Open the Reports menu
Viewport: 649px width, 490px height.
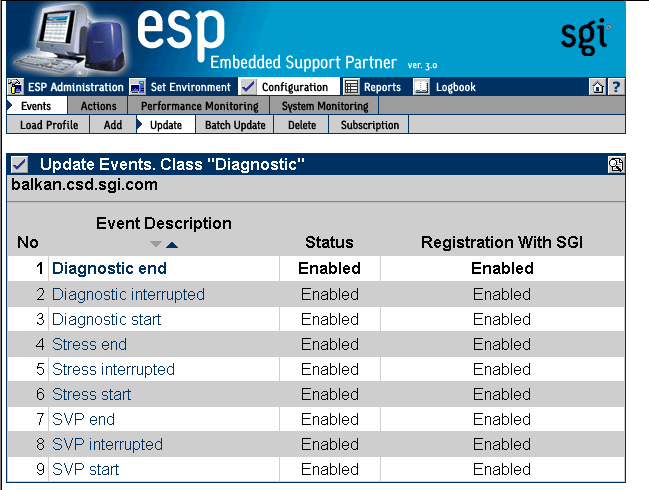(382, 87)
